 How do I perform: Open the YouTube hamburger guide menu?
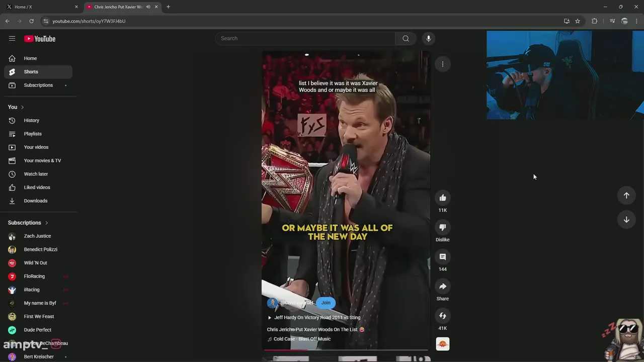(x=12, y=39)
